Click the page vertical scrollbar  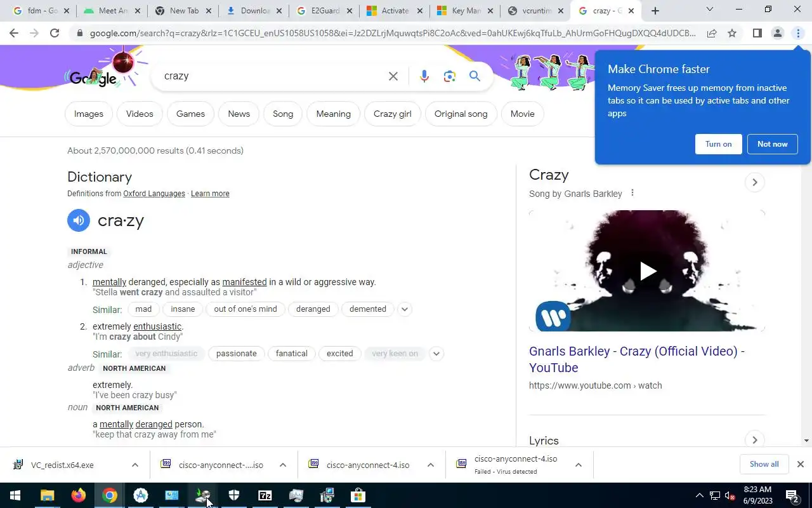[806, 244]
